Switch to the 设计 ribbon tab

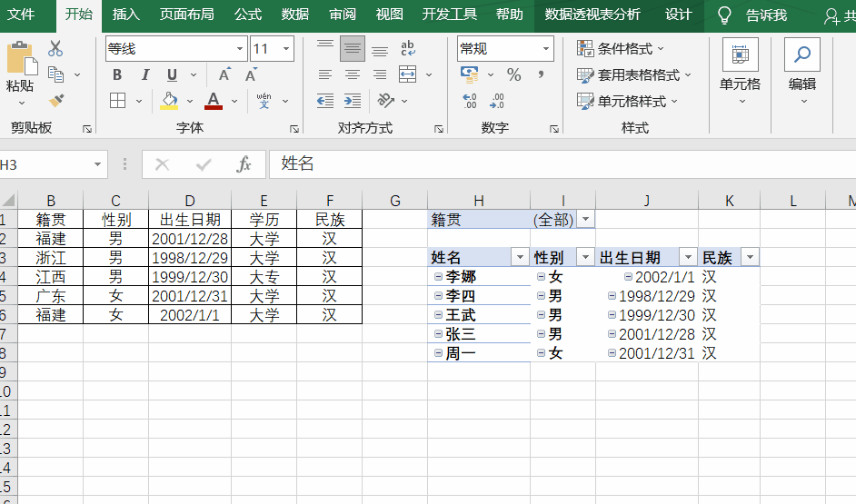click(x=678, y=15)
